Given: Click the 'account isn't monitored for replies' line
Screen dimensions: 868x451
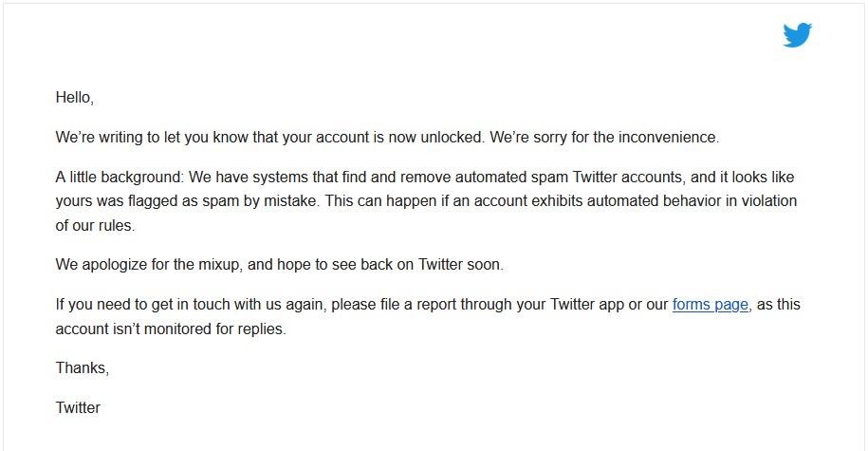Looking at the screenshot, I should tap(171, 329).
